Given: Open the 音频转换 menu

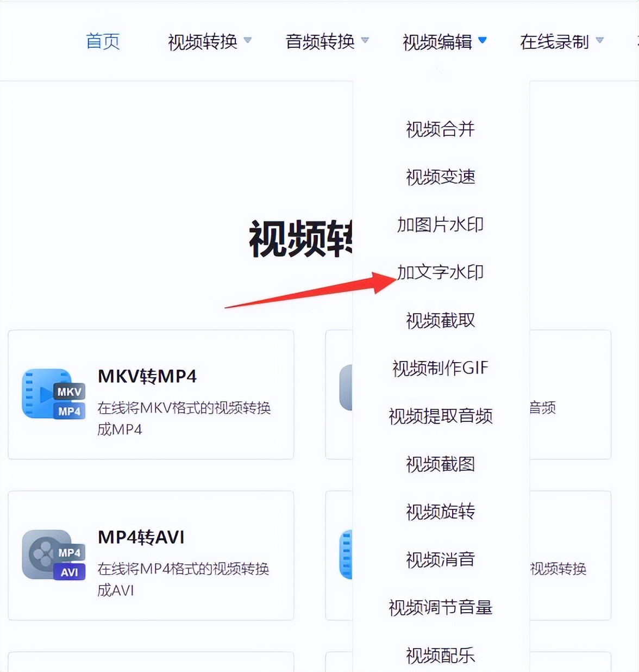Looking at the screenshot, I should (320, 41).
